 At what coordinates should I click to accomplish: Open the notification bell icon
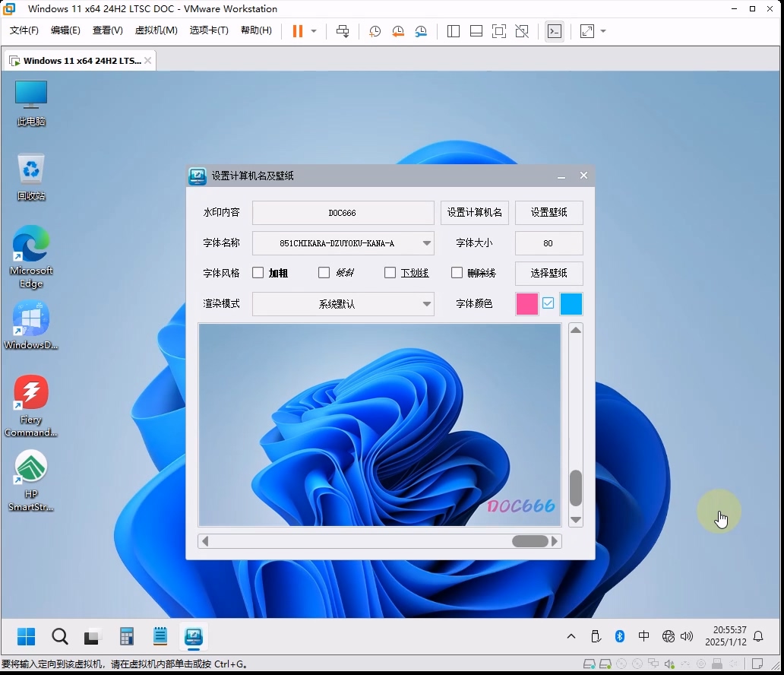pos(758,636)
